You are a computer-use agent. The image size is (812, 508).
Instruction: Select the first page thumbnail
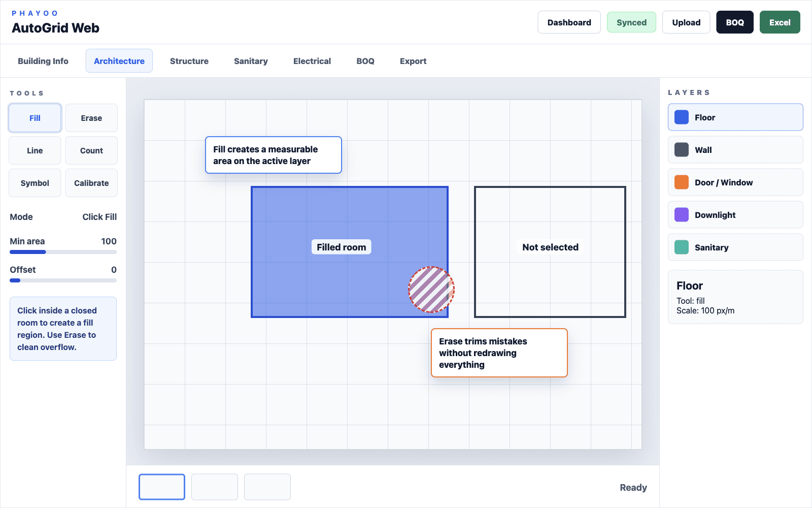tap(162, 487)
